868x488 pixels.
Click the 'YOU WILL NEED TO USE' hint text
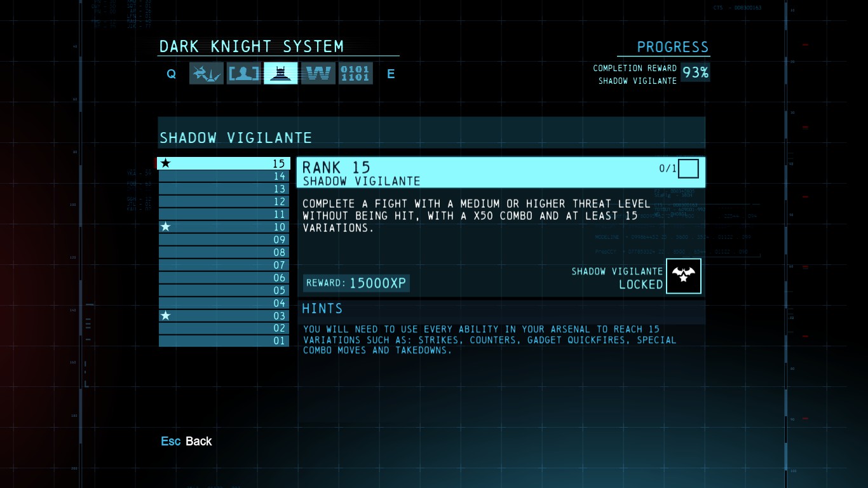(x=490, y=340)
